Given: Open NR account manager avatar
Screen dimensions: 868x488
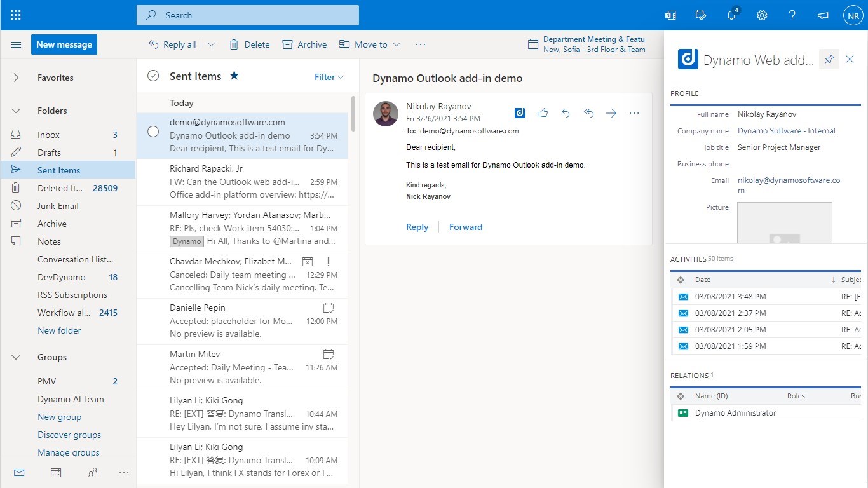Looking at the screenshot, I should tap(853, 15).
